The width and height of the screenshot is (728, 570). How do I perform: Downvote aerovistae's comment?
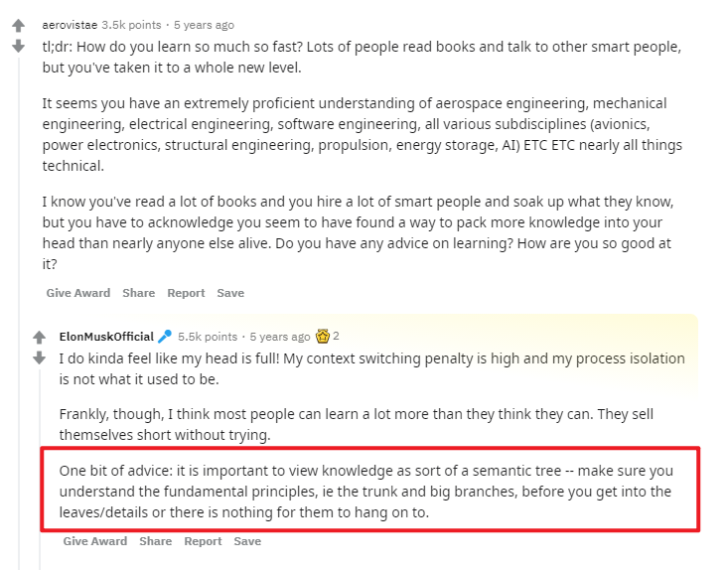tap(18, 46)
